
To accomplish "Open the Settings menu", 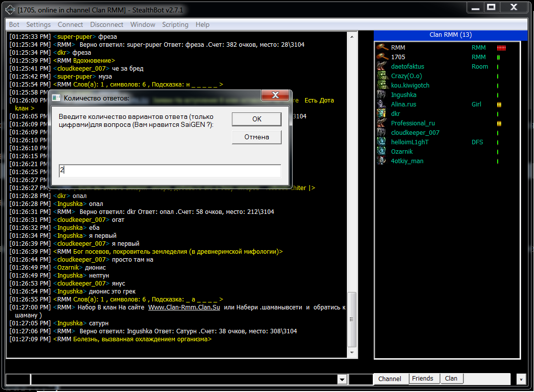I will pyautogui.click(x=38, y=24).
